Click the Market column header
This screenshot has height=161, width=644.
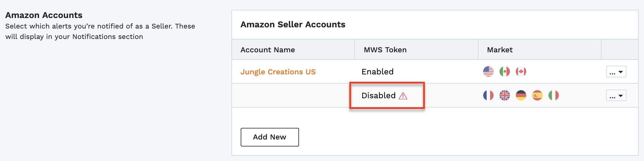tap(500, 50)
